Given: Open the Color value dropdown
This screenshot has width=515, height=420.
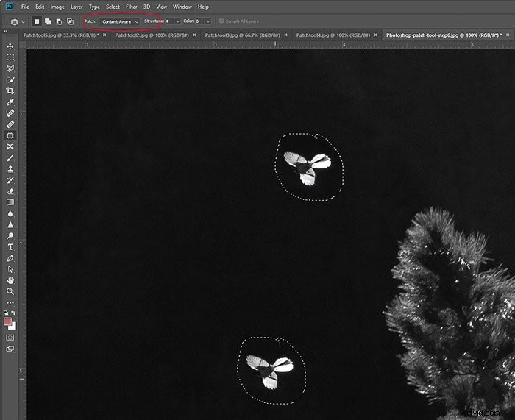Looking at the screenshot, I should (208, 21).
